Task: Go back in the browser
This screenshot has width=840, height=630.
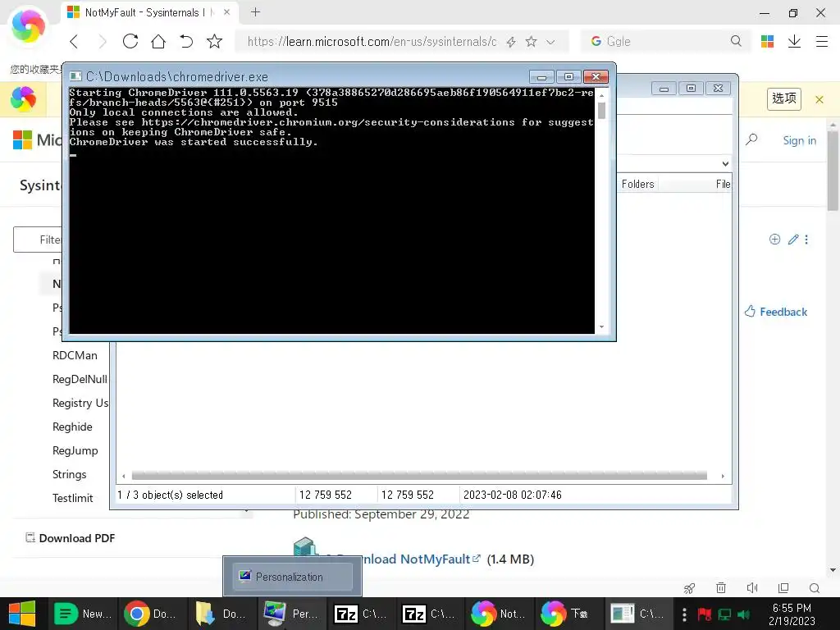Action: (75, 42)
